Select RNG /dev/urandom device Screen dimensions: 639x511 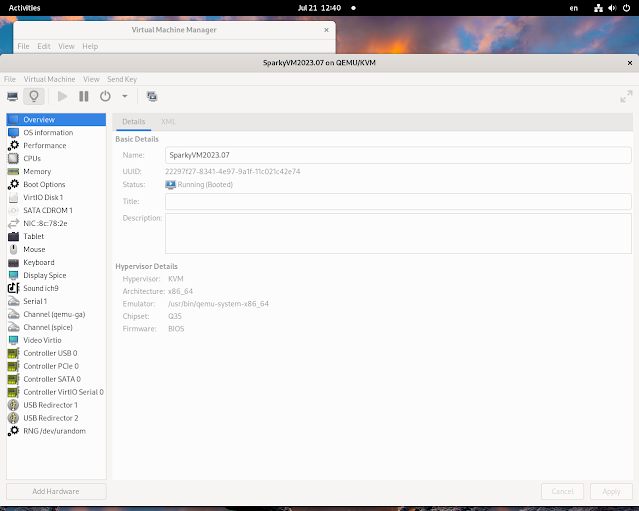click(x=56, y=431)
